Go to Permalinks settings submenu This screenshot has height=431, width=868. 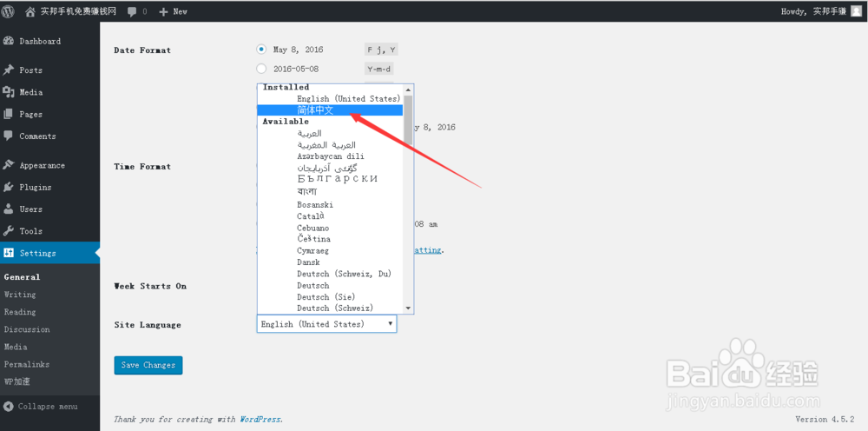(27, 364)
